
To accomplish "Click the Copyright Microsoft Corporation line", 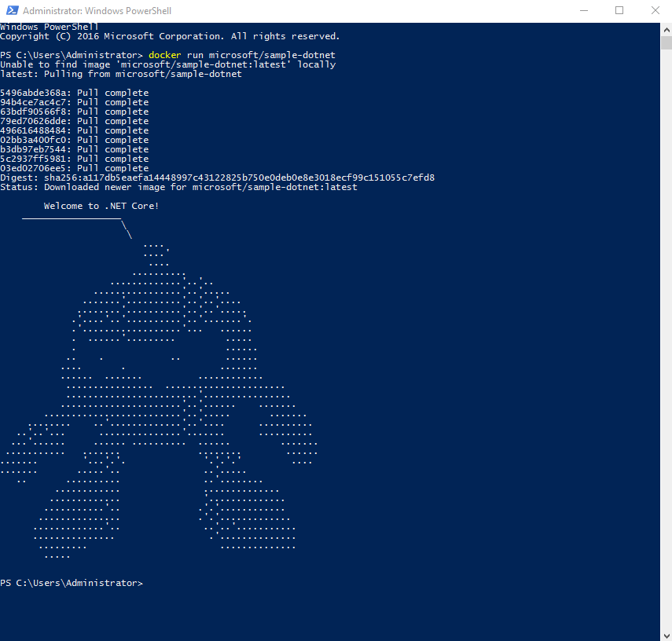I will coord(170,36).
